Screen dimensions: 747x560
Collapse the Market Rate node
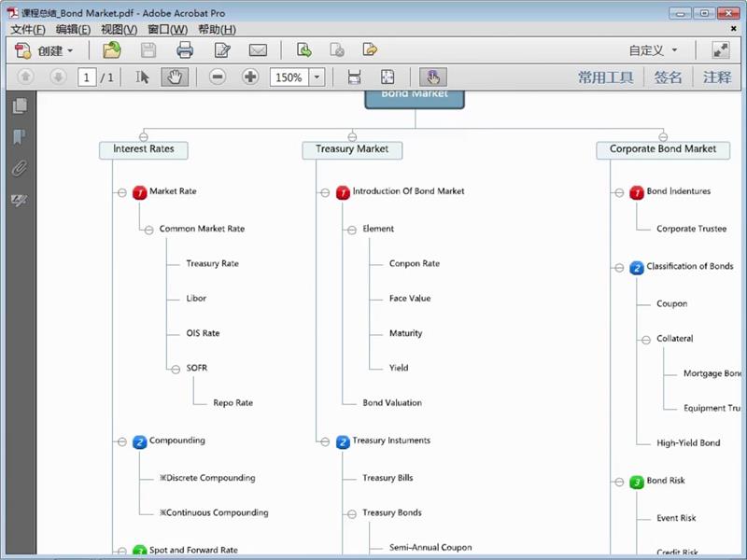point(122,192)
